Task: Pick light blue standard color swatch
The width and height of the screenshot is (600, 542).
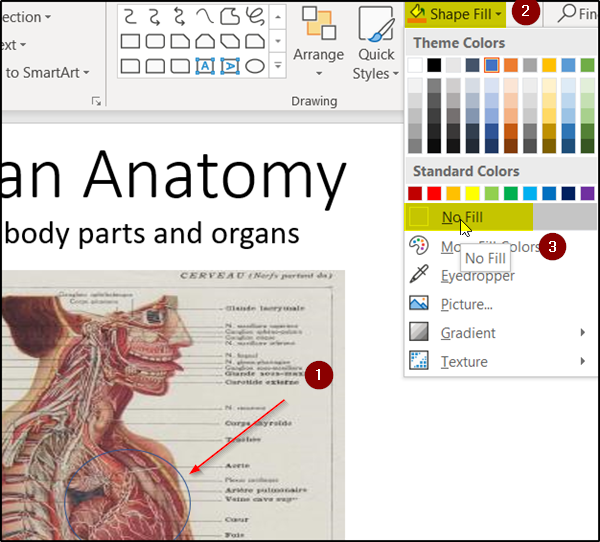Action: pyautogui.click(x=530, y=193)
